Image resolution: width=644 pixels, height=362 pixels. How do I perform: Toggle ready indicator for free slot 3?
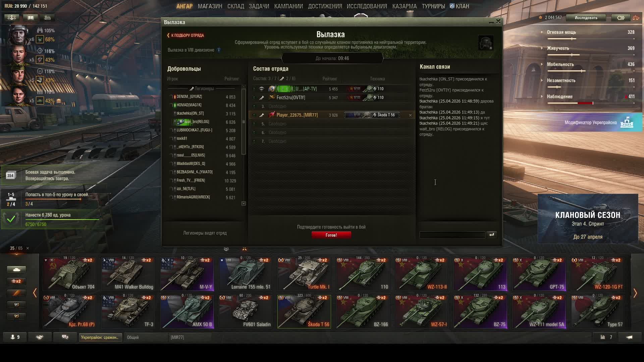[x=254, y=106]
